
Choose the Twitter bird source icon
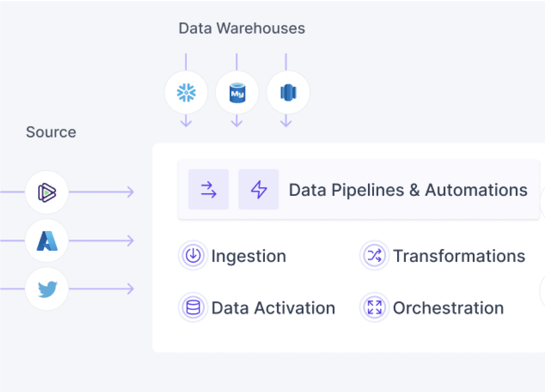pos(47,289)
